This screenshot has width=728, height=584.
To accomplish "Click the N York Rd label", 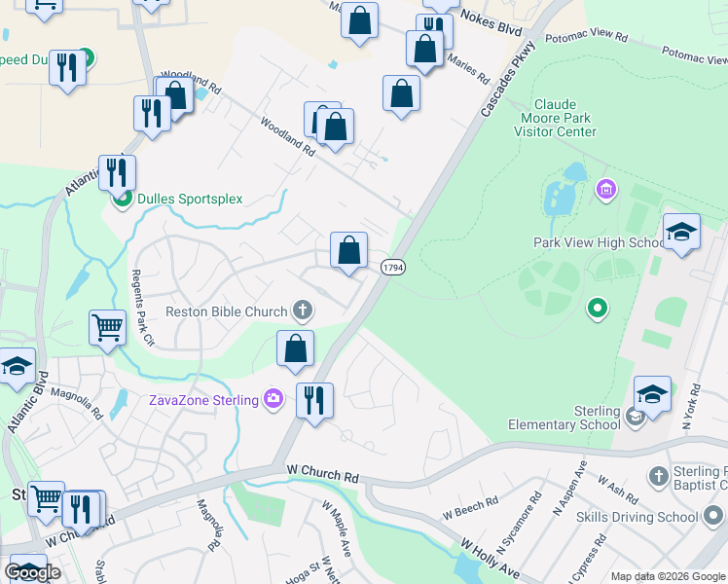I will pos(692,406).
